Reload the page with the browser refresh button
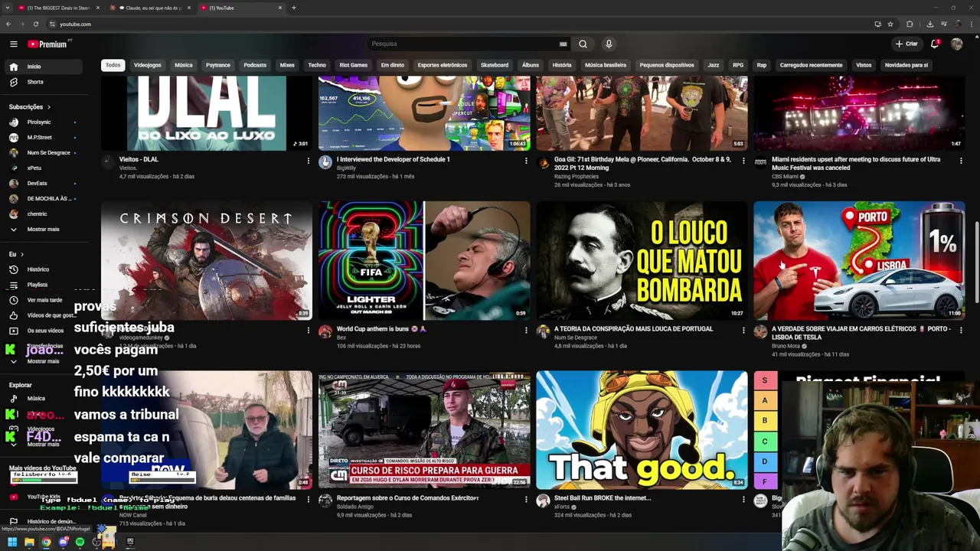Viewport: 980px width, 551px height. 35,24
